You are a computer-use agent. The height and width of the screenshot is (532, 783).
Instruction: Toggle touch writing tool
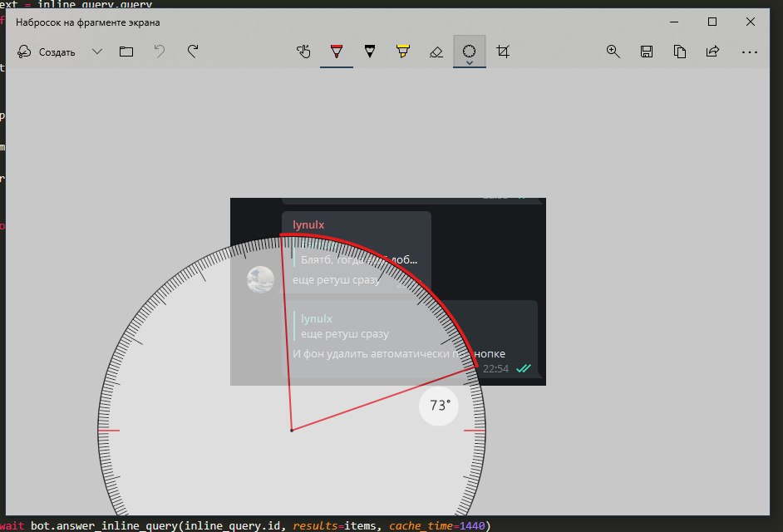[303, 52]
